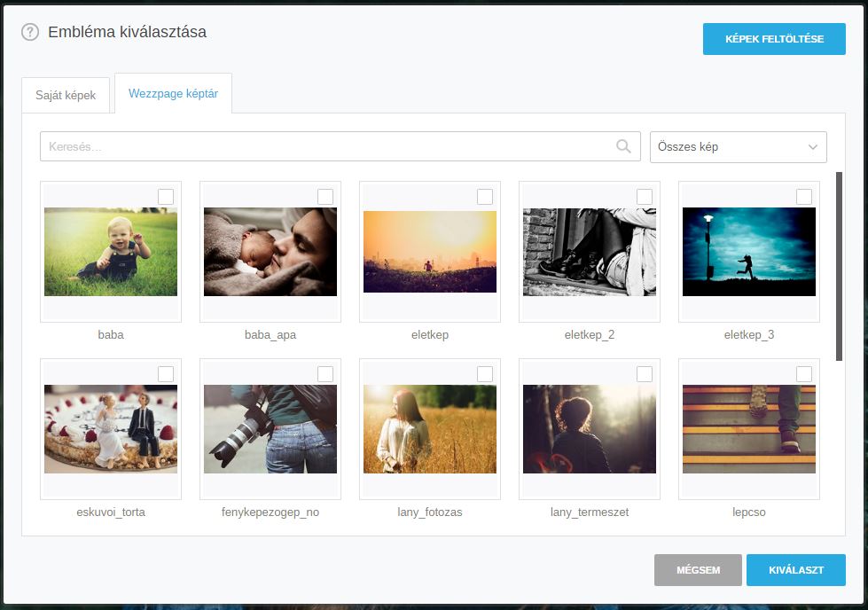Pick the wedding cake thumbnail
Screen dimensions: 868x610
tap(111, 429)
